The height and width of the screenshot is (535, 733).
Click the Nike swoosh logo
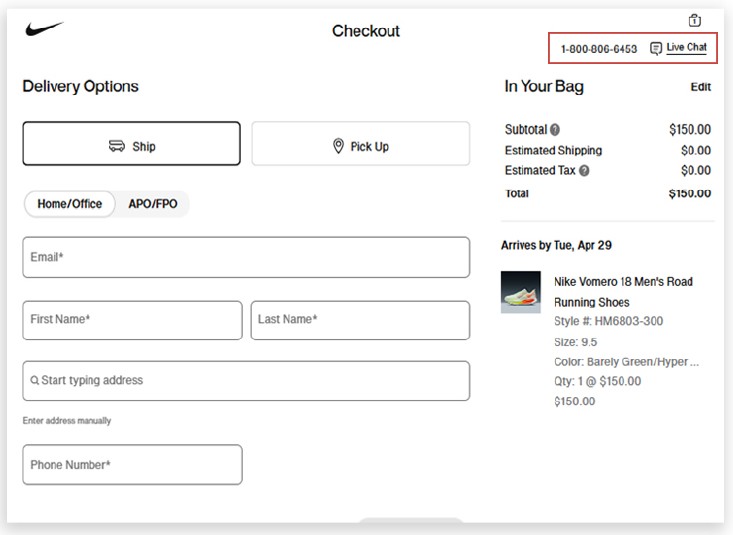coord(44,29)
